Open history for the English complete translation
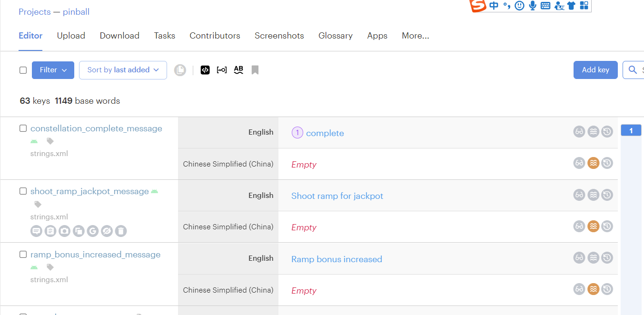The image size is (644, 315). 607,131
